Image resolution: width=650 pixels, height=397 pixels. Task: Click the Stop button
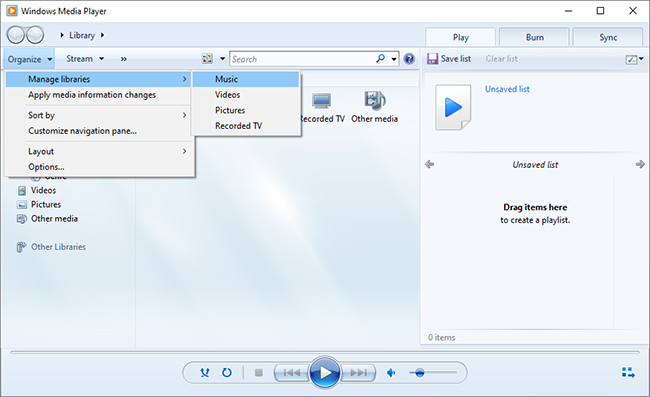[x=259, y=373]
